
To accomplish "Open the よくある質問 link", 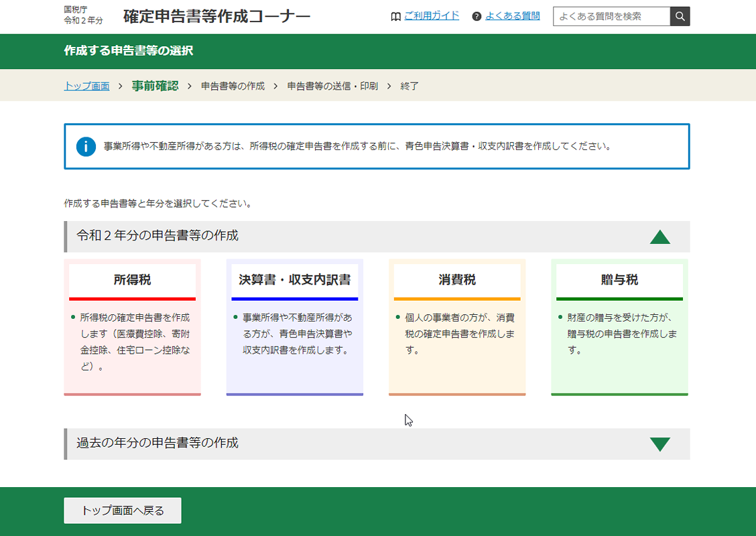I will [x=512, y=16].
